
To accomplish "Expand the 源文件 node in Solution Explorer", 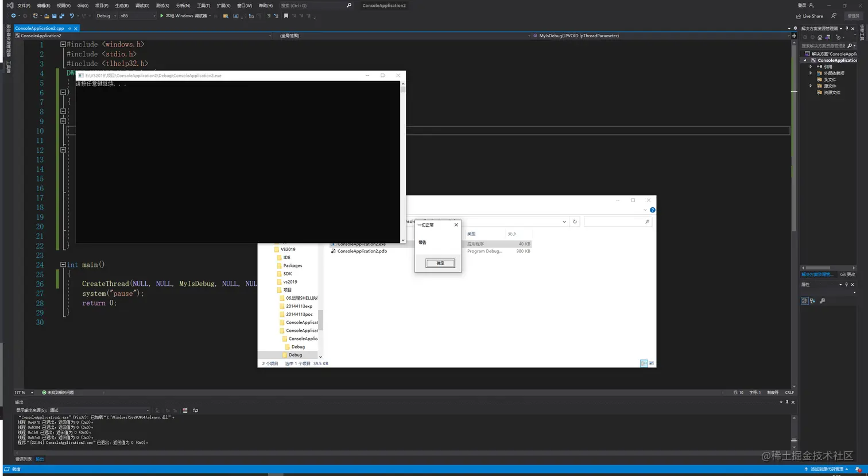I will point(811,86).
